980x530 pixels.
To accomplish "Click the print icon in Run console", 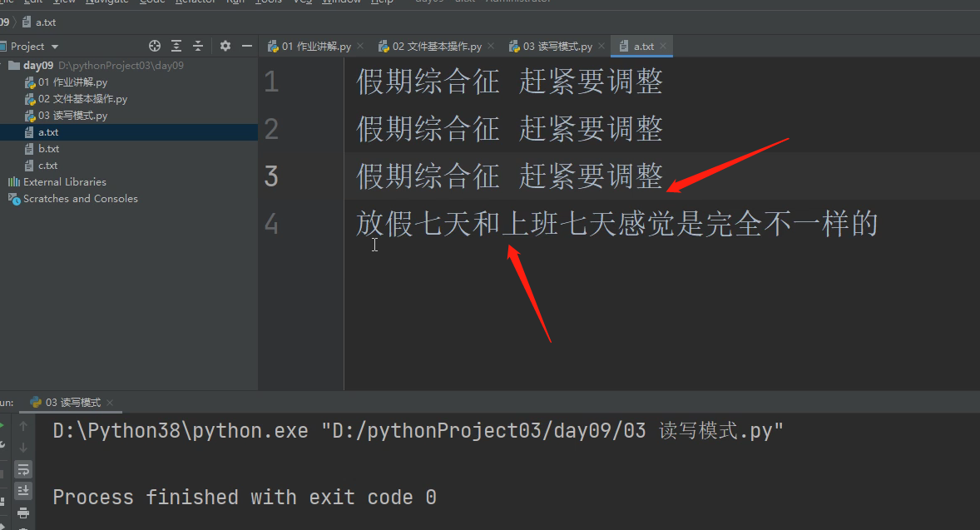I will tap(23, 513).
